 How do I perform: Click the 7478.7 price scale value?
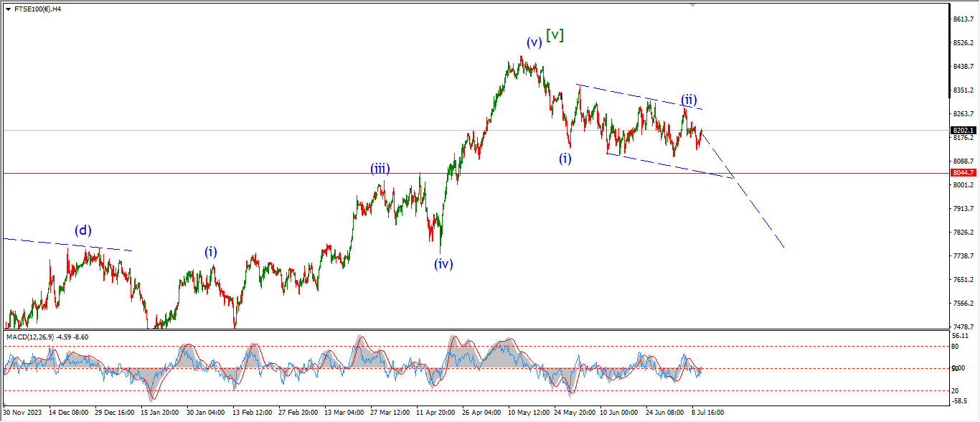[962, 327]
